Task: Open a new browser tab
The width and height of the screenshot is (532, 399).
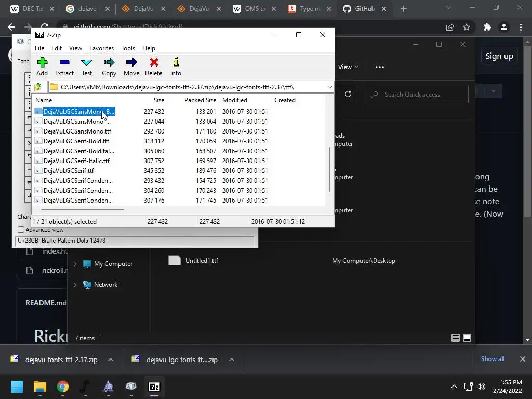Action: click(x=403, y=9)
